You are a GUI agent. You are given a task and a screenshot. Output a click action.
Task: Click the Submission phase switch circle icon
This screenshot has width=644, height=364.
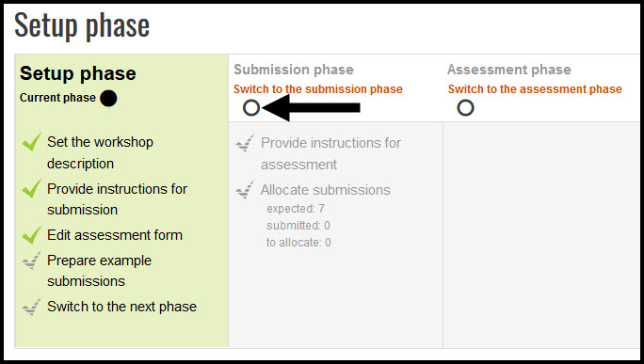click(251, 108)
